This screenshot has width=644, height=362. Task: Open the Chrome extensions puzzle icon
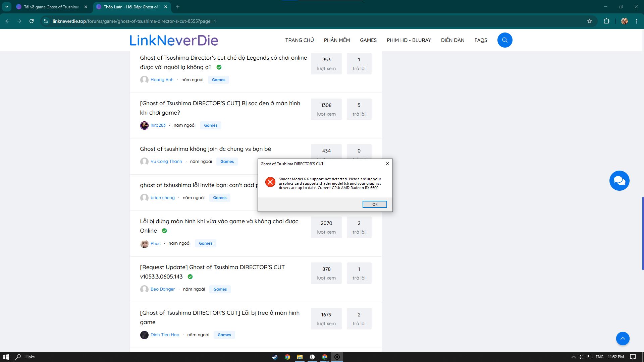click(607, 21)
